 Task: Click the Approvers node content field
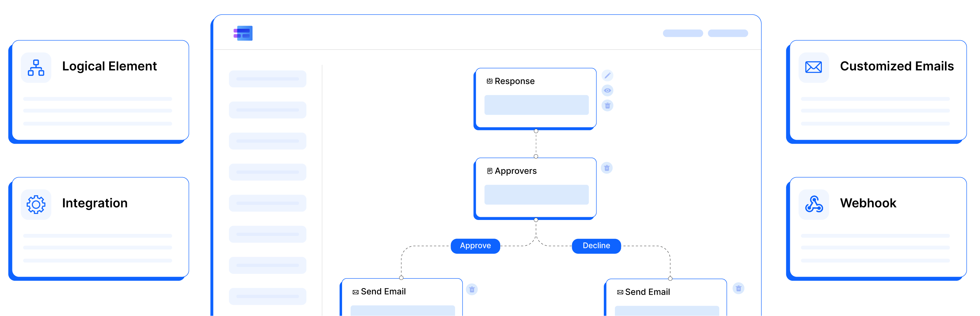[537, 195]
